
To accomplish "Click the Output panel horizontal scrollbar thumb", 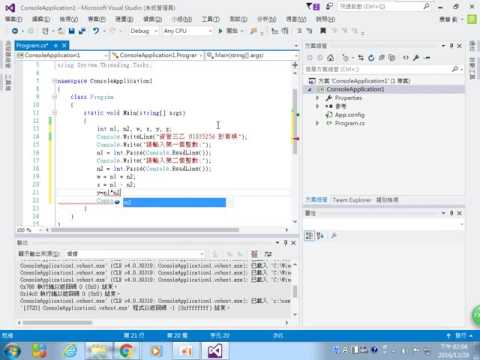I will 57,323.
